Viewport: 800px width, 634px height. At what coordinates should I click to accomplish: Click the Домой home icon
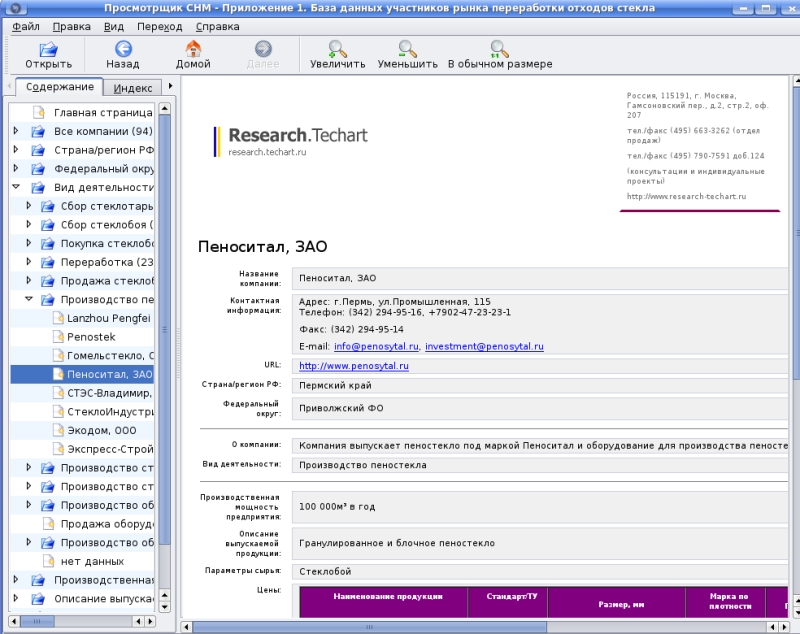point(193,49)
